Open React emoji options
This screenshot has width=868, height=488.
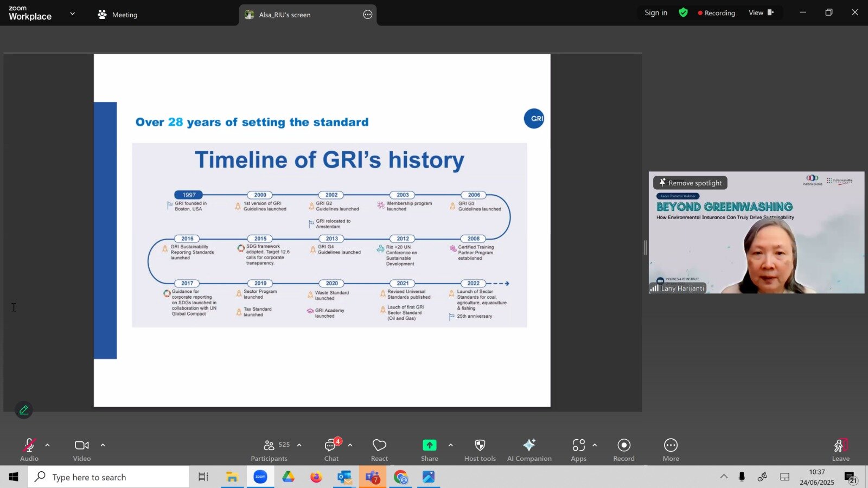(379, 450)
